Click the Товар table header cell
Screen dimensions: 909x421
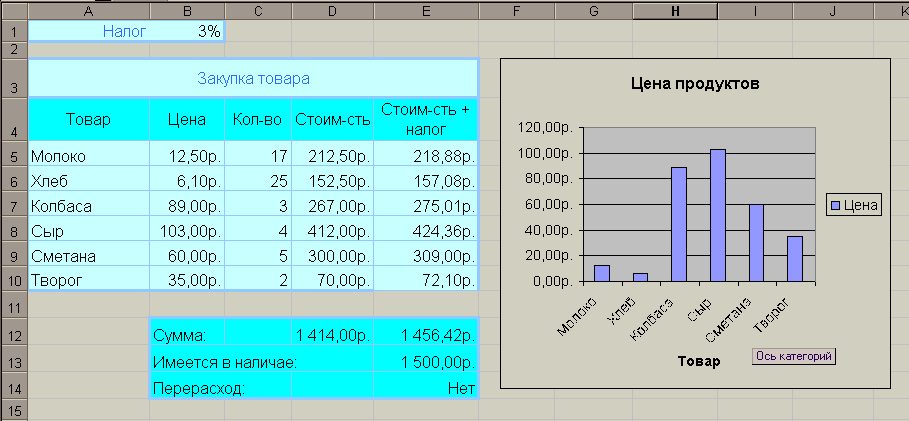point(89,119)
